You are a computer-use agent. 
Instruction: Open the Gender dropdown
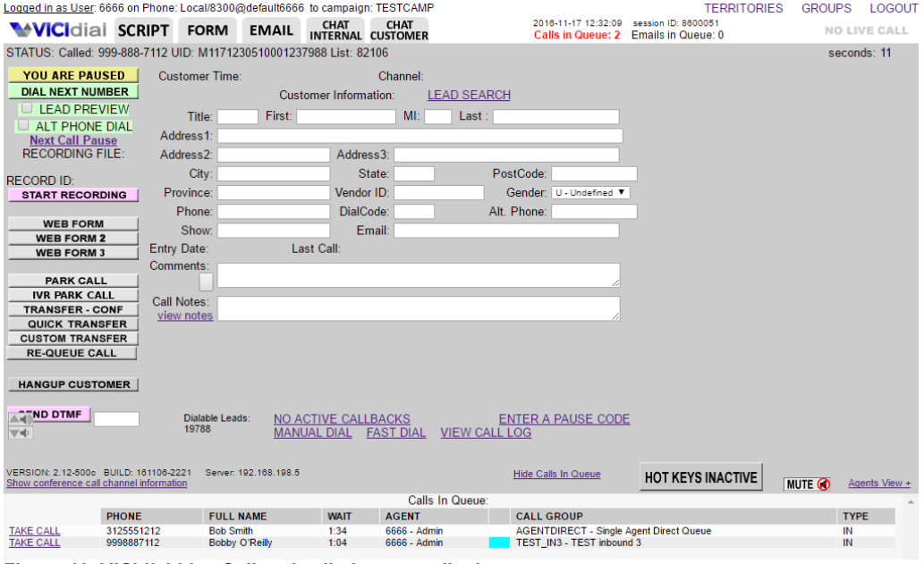[590, 192]
